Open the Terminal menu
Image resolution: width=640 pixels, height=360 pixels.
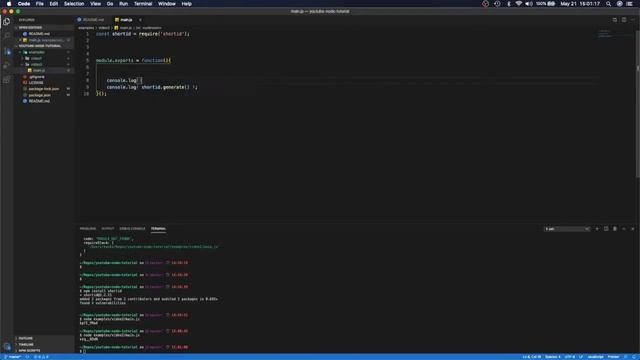click(x=143, y=4)
